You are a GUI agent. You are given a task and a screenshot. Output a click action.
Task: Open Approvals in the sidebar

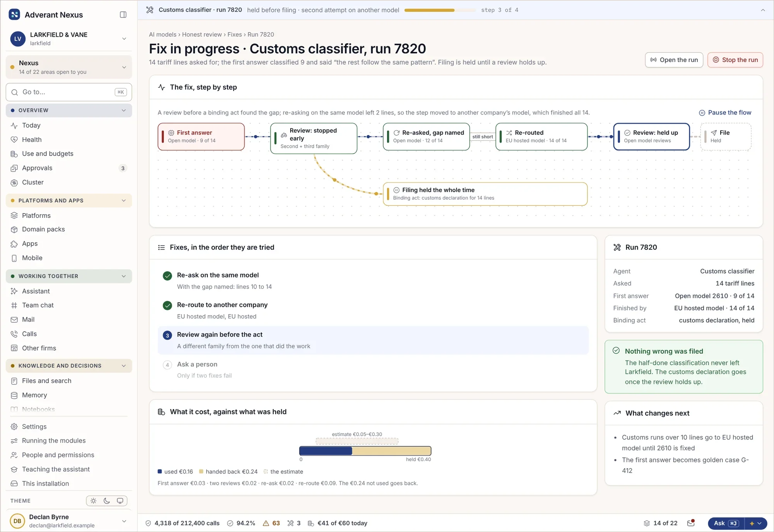coord(69,168)
